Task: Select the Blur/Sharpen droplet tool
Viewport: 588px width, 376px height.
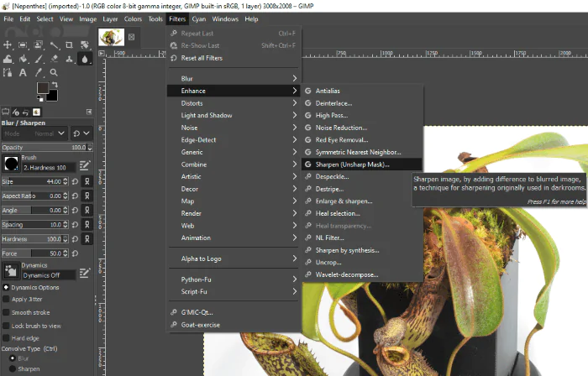Action: pyautogui.click(x=85, y=59)
